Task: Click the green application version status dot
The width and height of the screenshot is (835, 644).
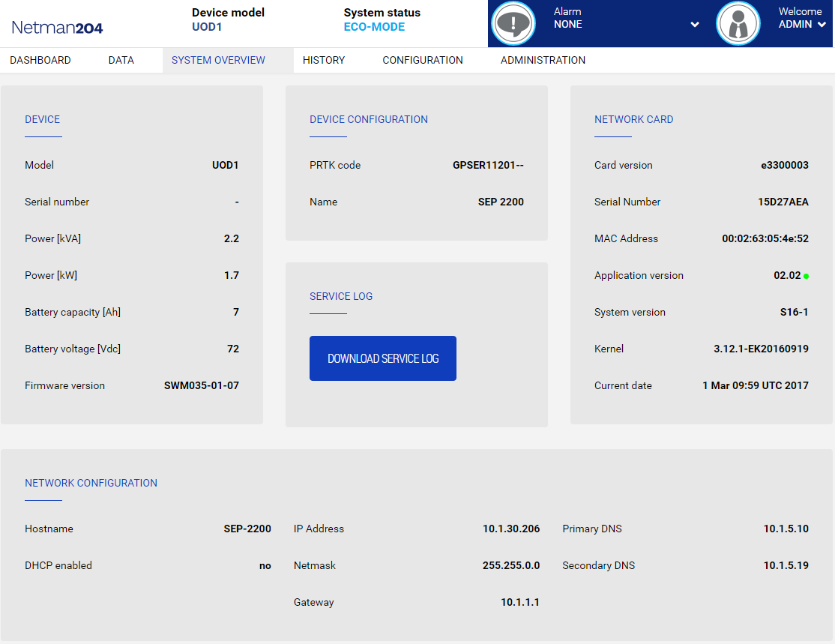Action: pos(806,276)
